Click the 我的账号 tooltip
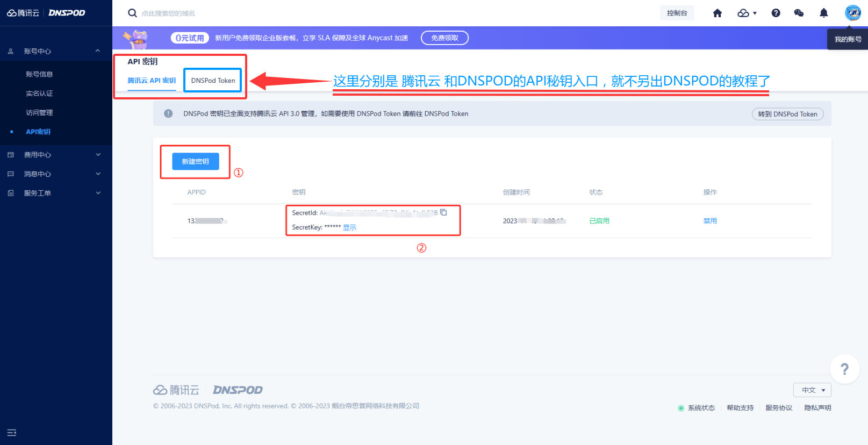Image resolution: width=868 pixels, height=445 pixels. 848,39
